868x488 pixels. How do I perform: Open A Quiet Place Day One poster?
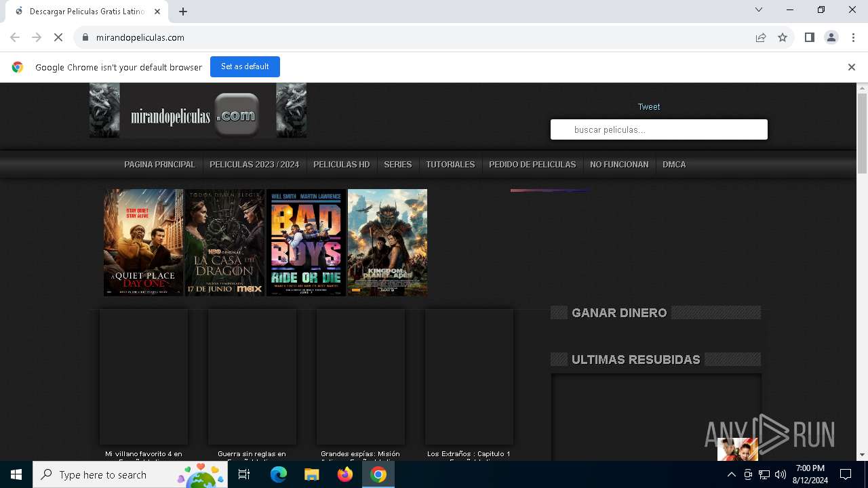pyautogui.click(x=143, y=243)
